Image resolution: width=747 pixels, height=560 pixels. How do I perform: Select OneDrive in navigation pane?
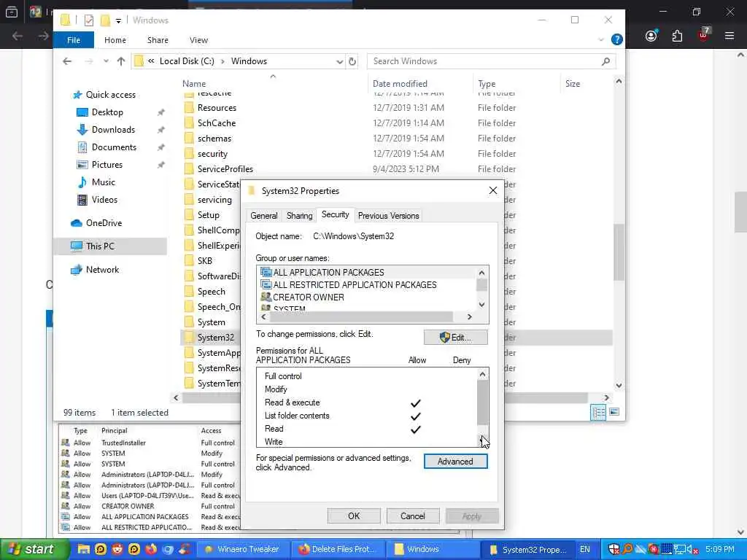point(104,223)
